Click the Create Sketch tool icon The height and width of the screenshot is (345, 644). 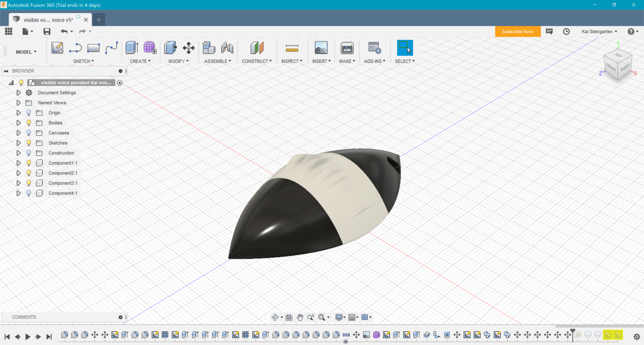coord(57,48)
